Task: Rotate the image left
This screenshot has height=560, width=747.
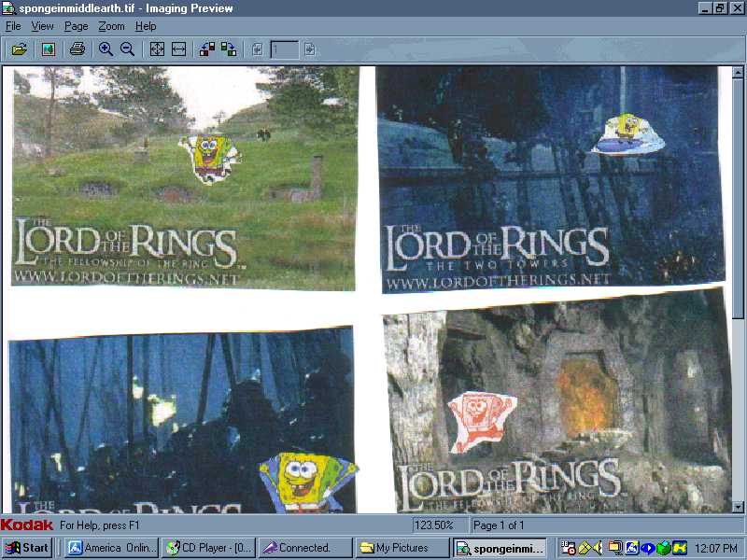Action: click(207, 49)
